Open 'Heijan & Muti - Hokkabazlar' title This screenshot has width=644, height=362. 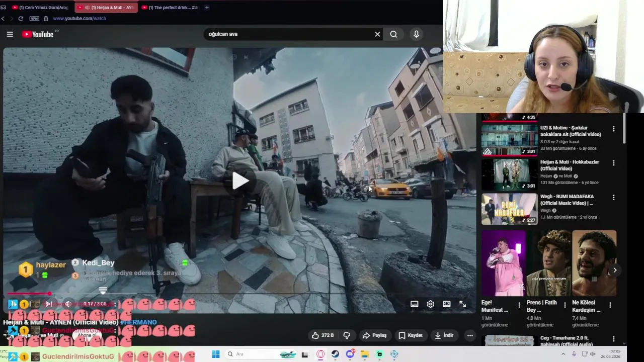coord(570,165)
